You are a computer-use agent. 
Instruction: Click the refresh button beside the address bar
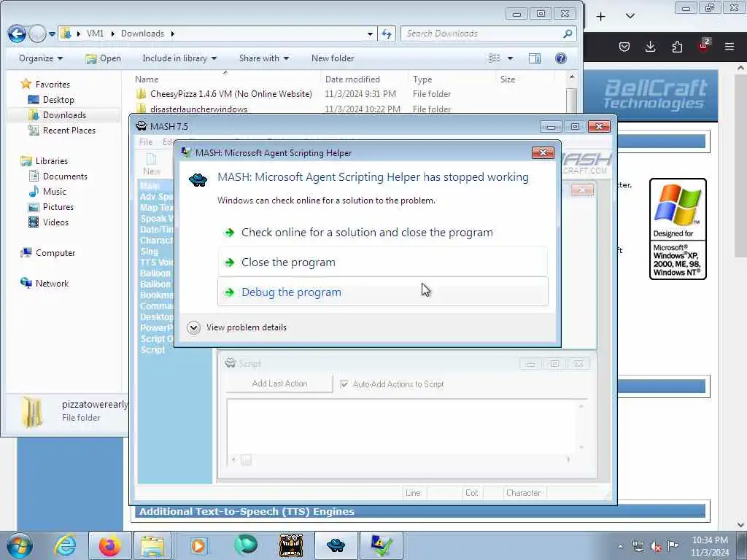[387, 34]
